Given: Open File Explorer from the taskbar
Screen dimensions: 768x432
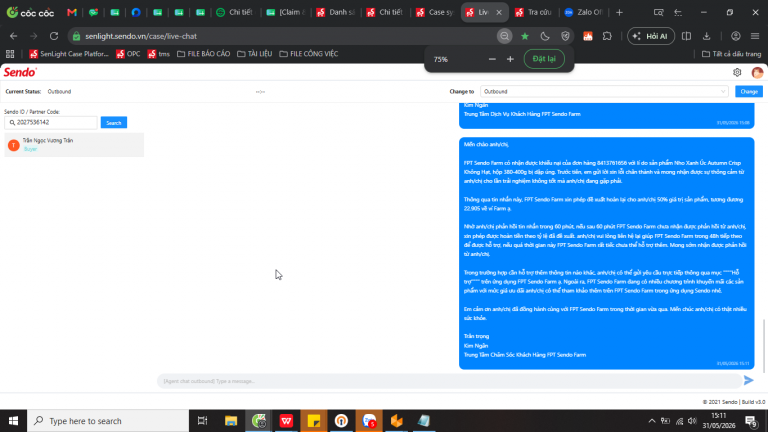Looking at the screenshot, I should click(x=231, y=421).
